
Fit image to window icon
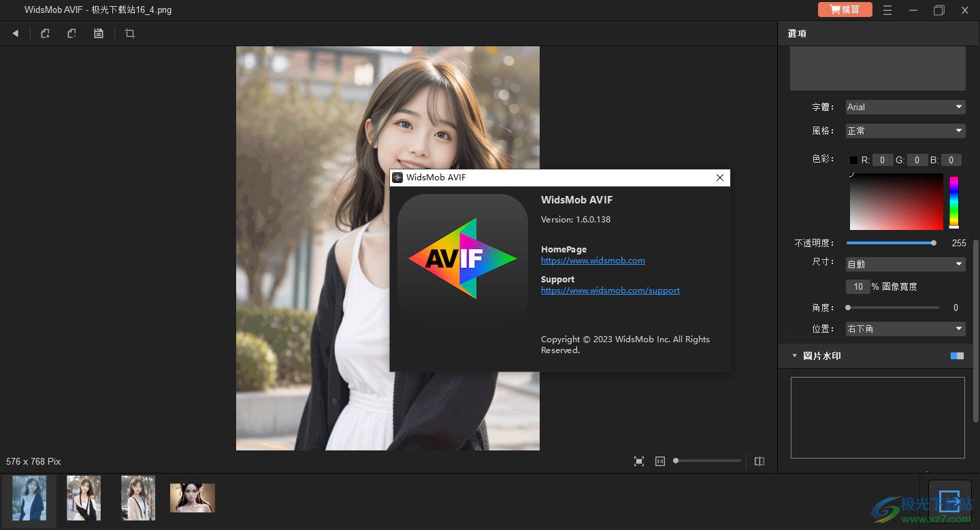(x=639, y=461)
